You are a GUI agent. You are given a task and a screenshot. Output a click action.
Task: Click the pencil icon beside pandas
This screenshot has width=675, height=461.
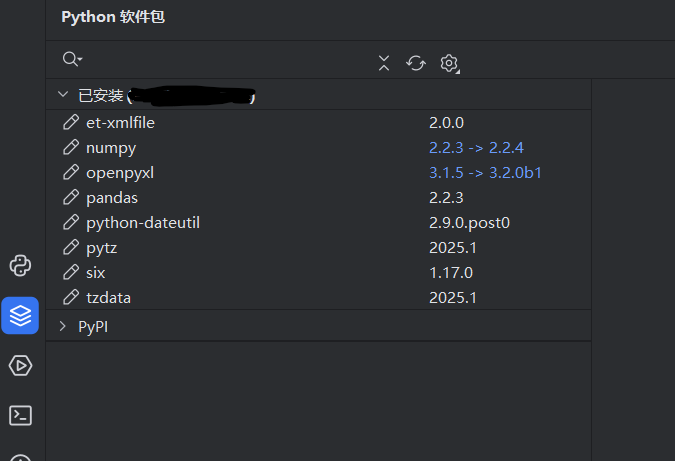click(70, 197)
